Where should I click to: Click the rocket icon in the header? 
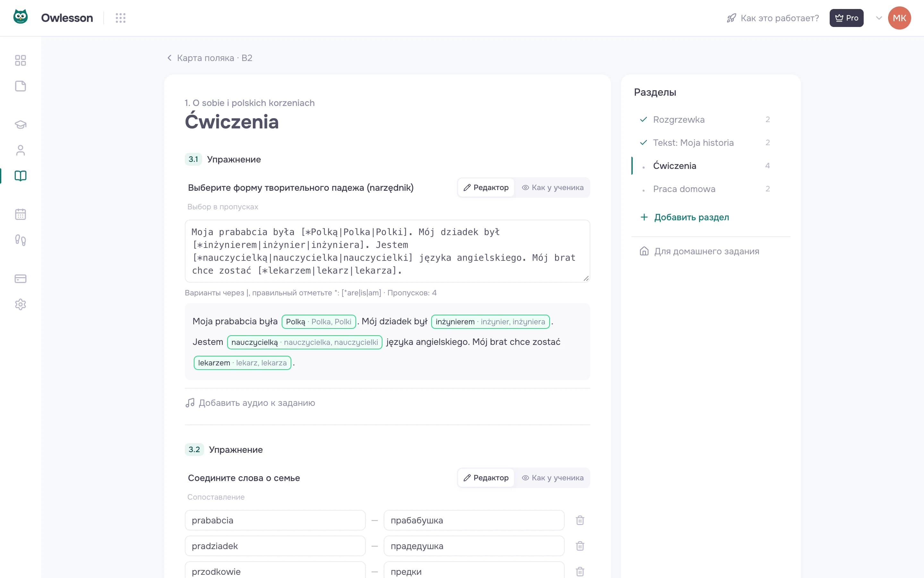click(x=731, y=18)
